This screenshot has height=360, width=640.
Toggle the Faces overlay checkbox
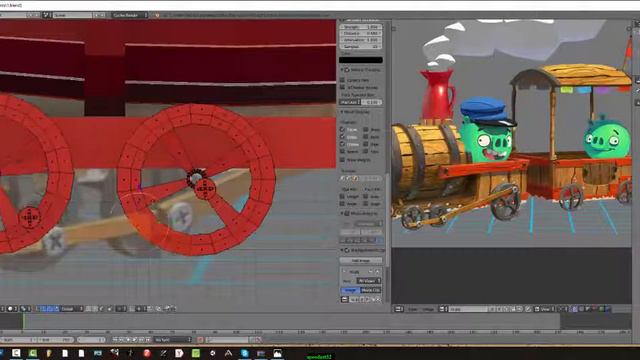pos(342,129)
